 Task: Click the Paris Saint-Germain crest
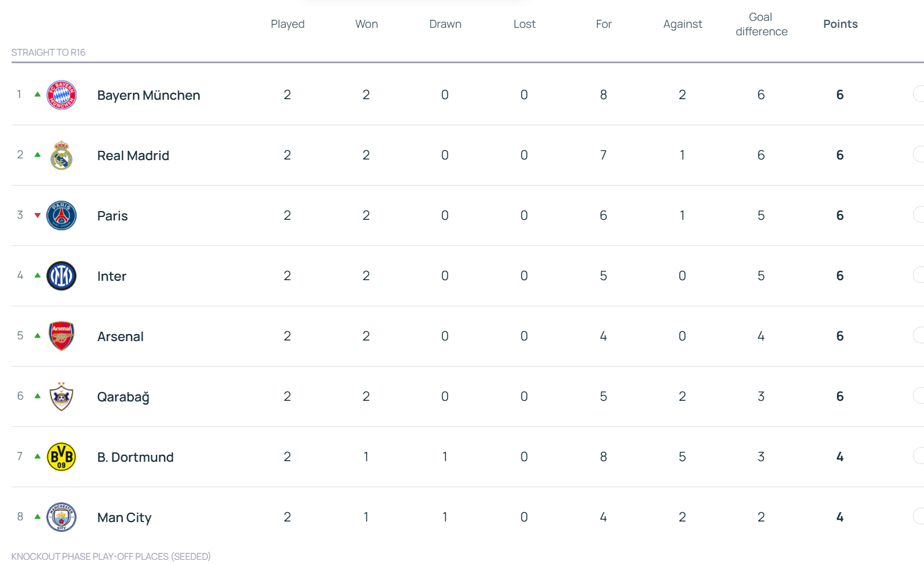pos(61,216)
